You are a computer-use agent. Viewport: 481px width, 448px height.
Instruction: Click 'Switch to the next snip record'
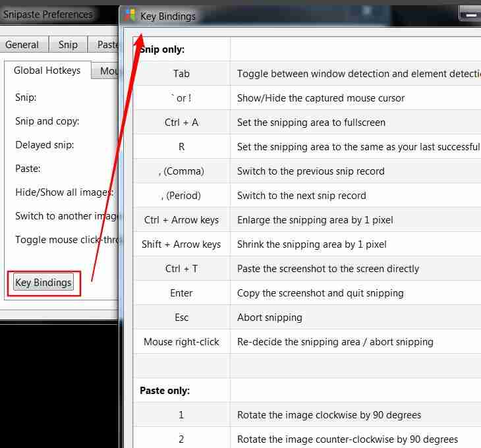[302, 196]
